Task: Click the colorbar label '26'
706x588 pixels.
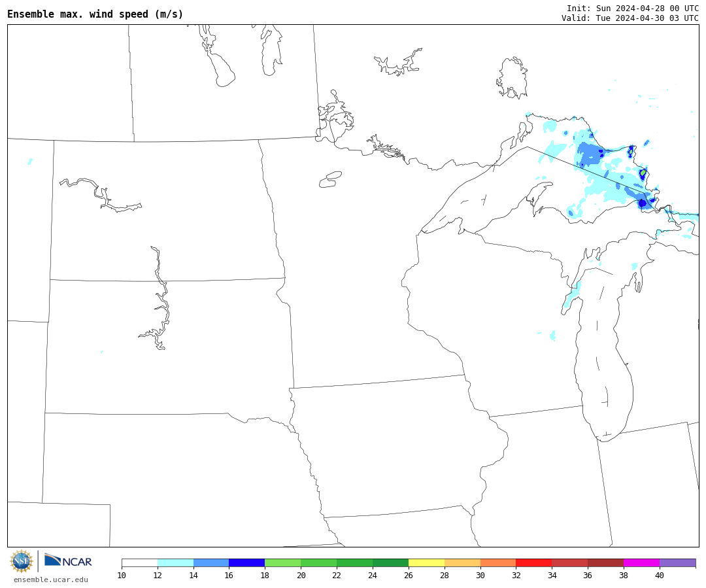Action: [409, 576]
